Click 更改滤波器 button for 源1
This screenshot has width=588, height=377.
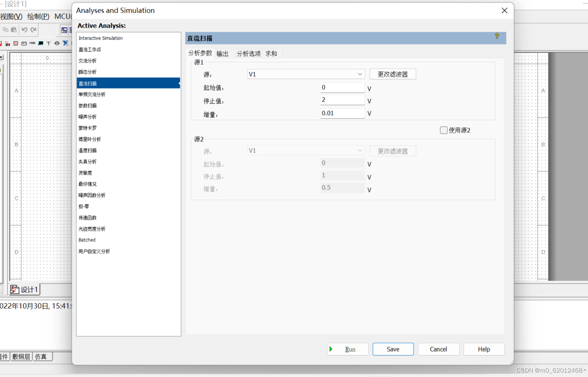point(393,74)
